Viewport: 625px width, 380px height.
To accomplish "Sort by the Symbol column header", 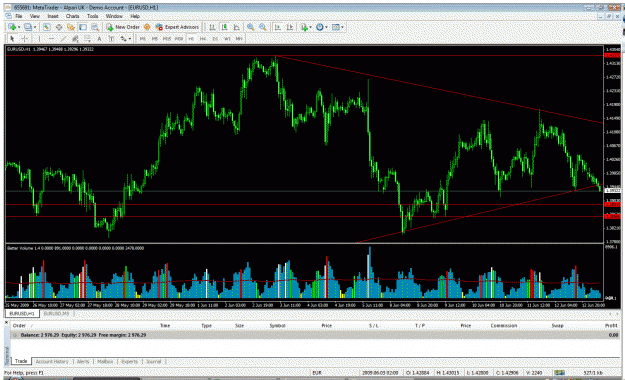I will click(277, 326).
